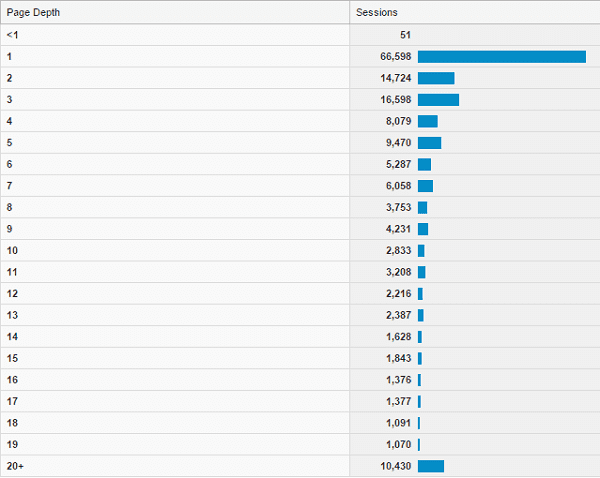Click the sessions value 1,070
Image resolution: width=600 pixels, height=478 pixels.
point(398,444)
